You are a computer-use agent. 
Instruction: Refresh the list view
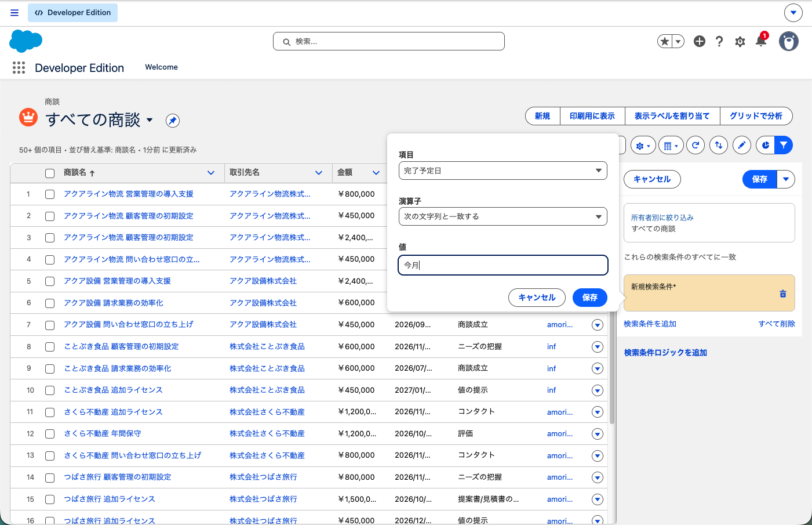tap(696, 145)
